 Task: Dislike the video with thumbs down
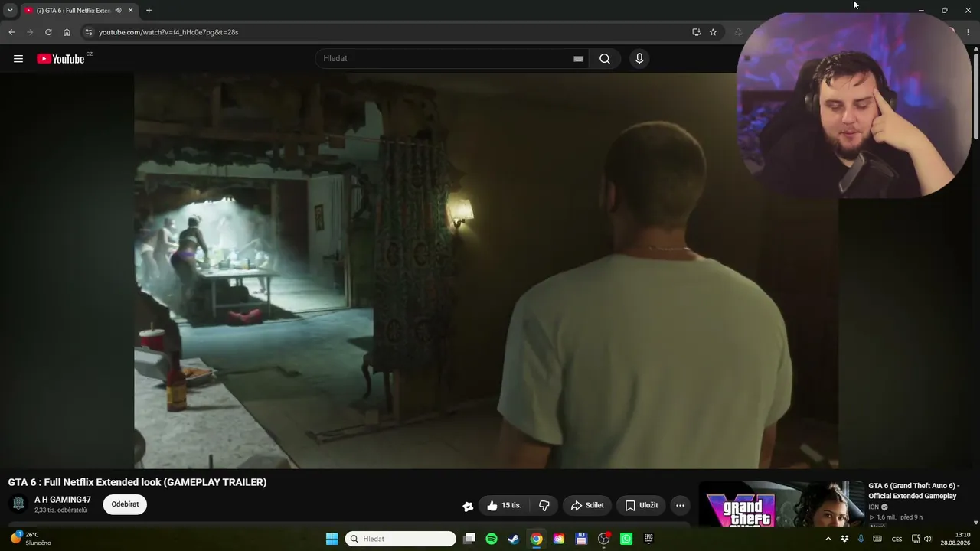pos(544,505)
